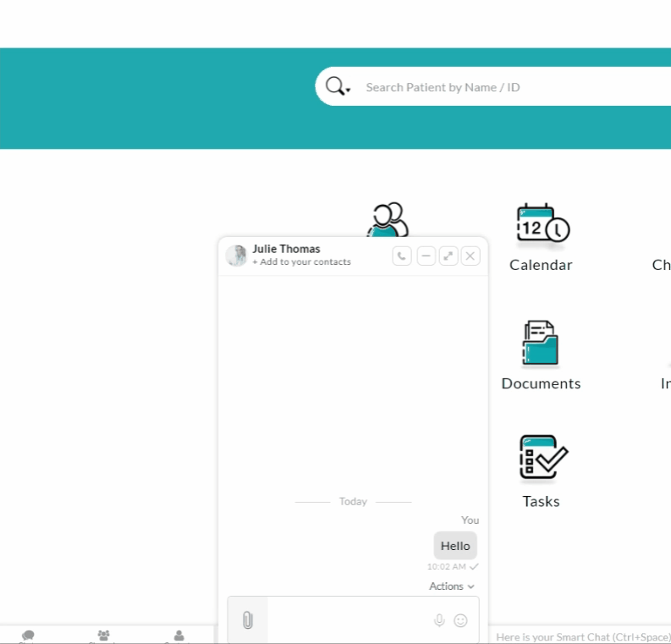Click Add to your contacts link
Viewport: 671px width, 644px height.
(301, 262)
